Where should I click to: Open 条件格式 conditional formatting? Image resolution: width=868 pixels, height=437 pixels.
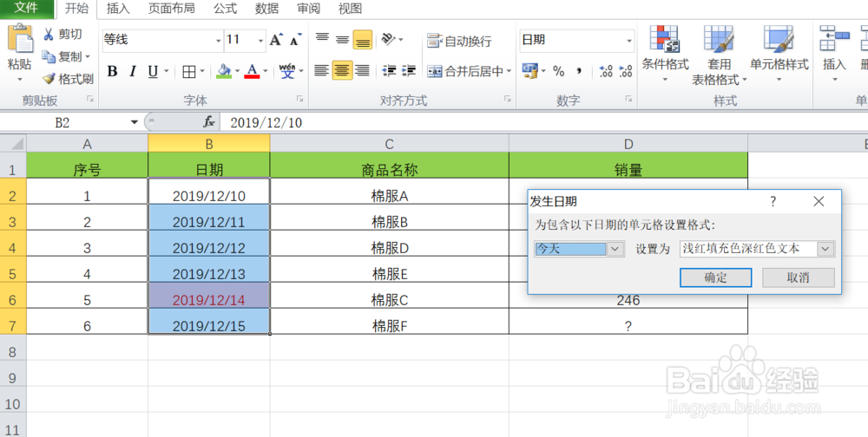pos(665,55)
